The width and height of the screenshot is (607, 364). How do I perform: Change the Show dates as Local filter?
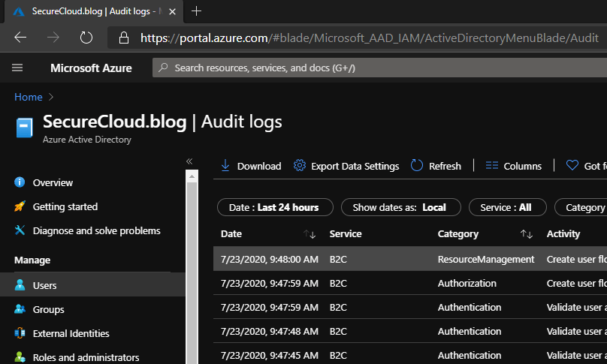pyautogui.click(x=399, y=207)
